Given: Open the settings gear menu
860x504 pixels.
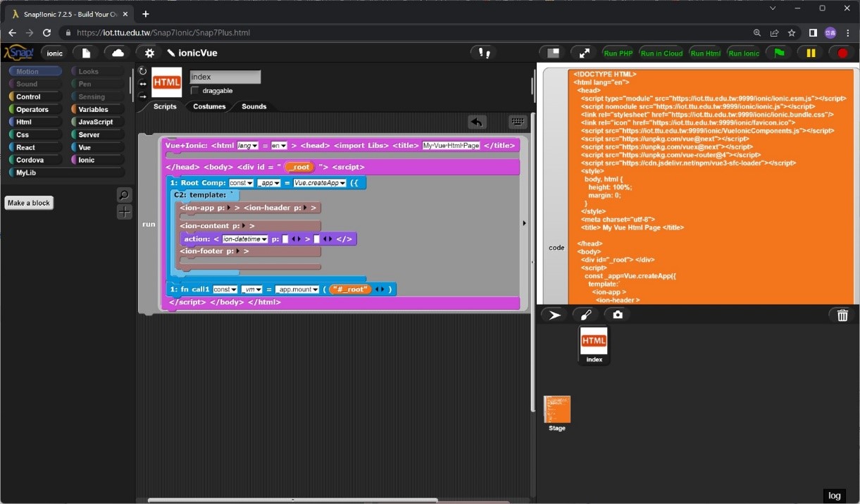Looking at the screenshot, I should pos(149,53).
